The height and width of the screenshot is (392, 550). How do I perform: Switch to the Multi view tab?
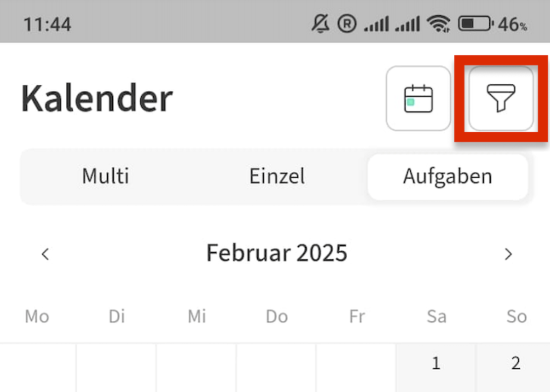[x=105, y=176]
